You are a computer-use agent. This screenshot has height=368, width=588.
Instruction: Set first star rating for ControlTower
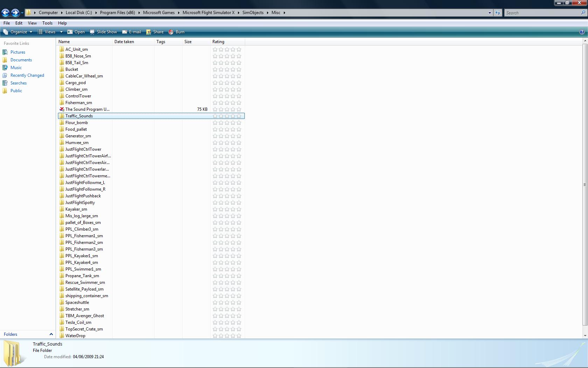(215, 96)
